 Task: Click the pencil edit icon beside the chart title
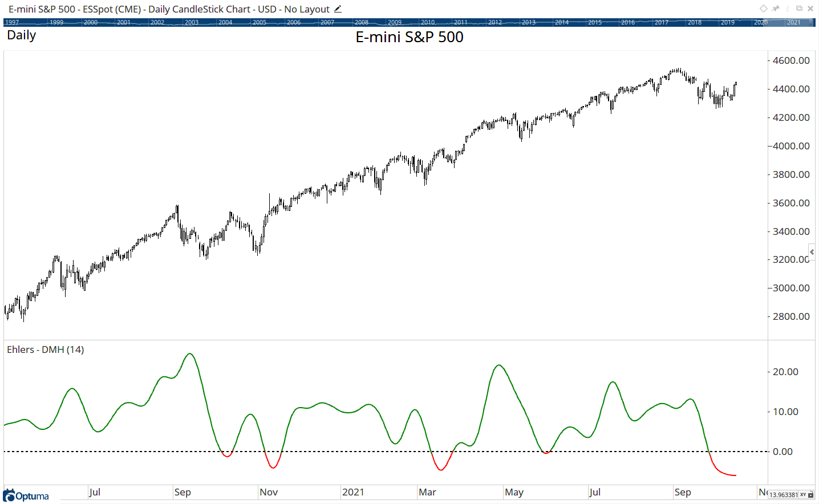tap(338, 9)
